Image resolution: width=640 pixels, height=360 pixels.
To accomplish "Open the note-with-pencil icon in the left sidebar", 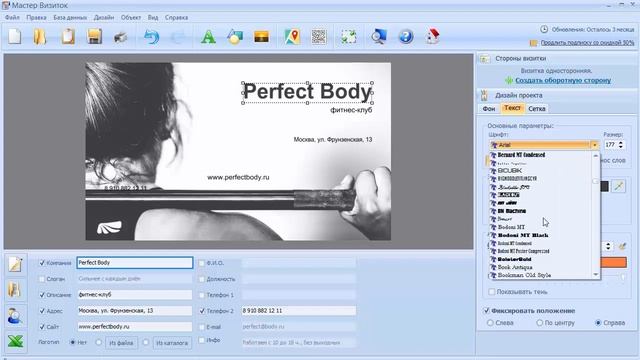I will (x=15, y=264).
